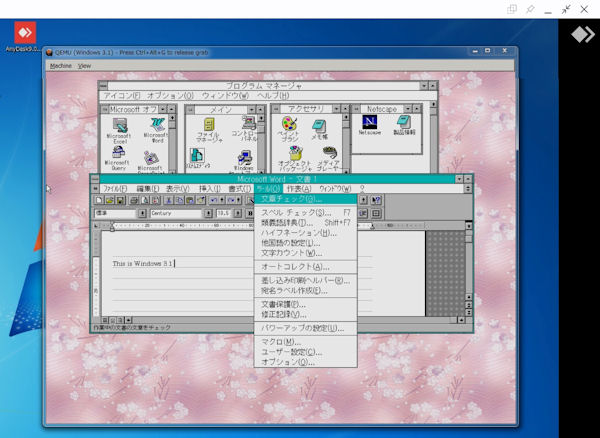The image size is (600, 438).
Task: Click the pin icon in AnyDesk top bar
Action: click(x=530, y=9)
